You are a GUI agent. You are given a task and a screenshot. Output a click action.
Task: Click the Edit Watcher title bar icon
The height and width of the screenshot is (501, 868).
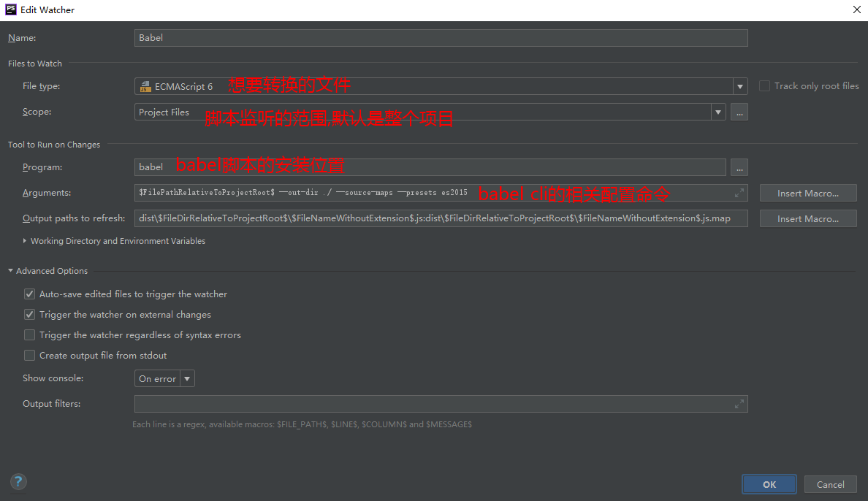click(9, 9)
